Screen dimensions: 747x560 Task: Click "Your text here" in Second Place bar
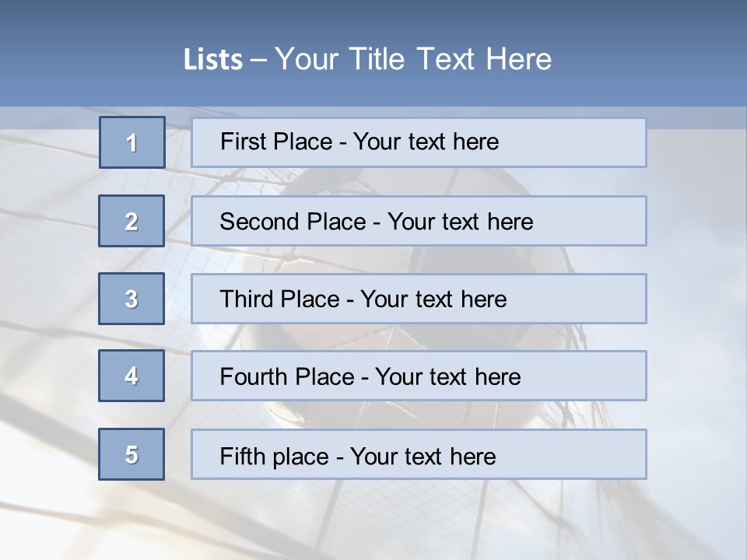point(460,222)
